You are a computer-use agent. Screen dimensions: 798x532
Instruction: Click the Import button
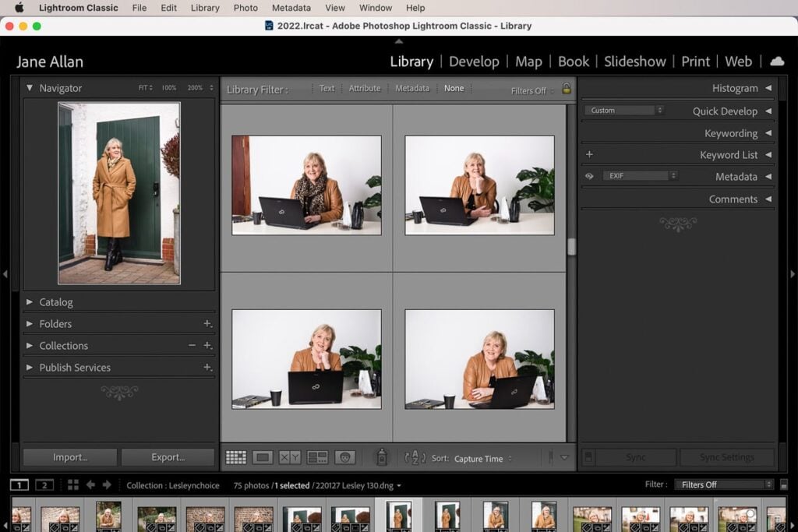pyautogui.click(x=69, y=457)
